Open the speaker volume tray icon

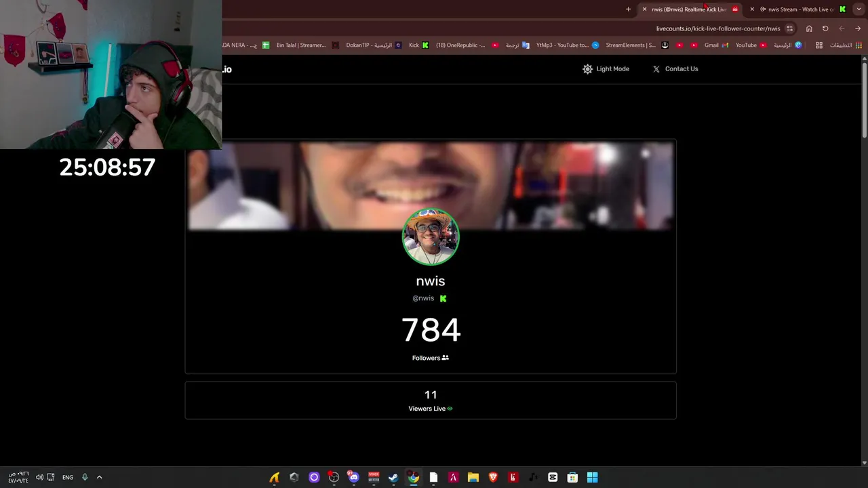(39, 477)
